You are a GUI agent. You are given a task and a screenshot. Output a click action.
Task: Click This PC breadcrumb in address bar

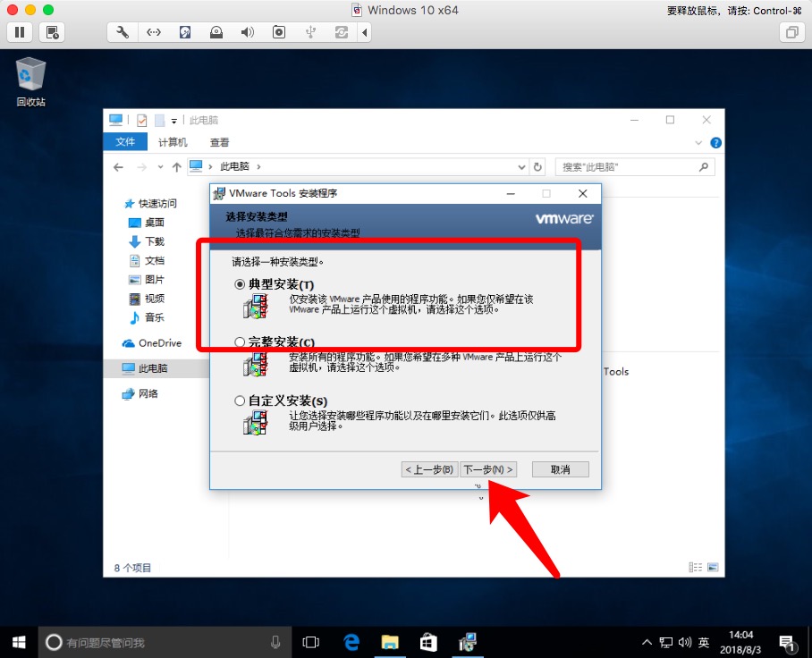234,166
